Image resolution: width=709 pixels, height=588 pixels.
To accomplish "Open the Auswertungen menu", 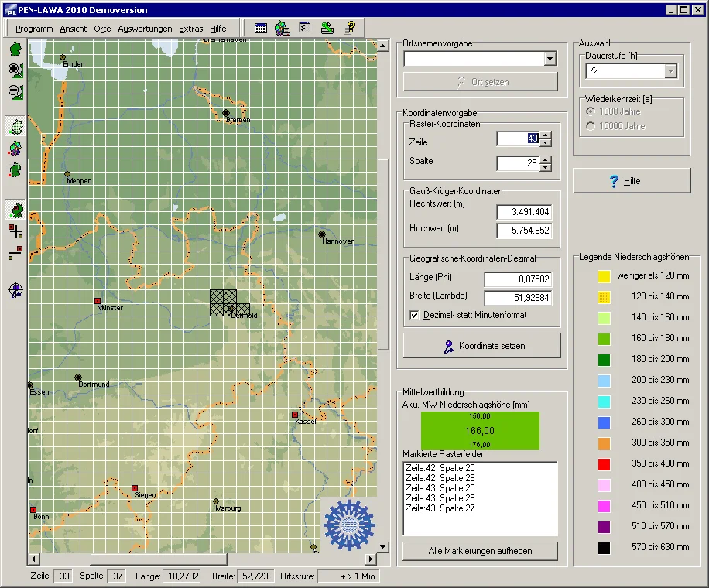I will pyautogui.click(x=145, y=29).
